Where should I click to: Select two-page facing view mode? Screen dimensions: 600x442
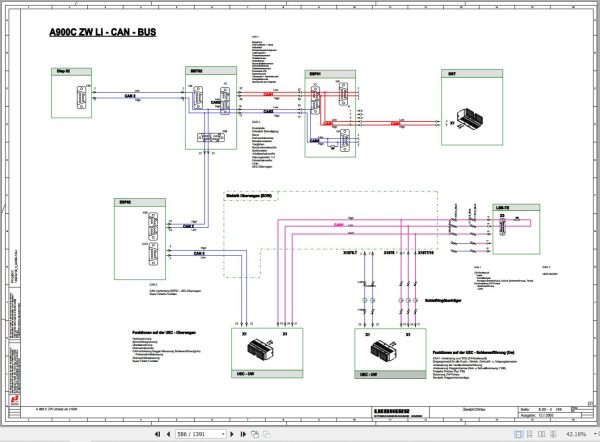[x=541, y=434]
